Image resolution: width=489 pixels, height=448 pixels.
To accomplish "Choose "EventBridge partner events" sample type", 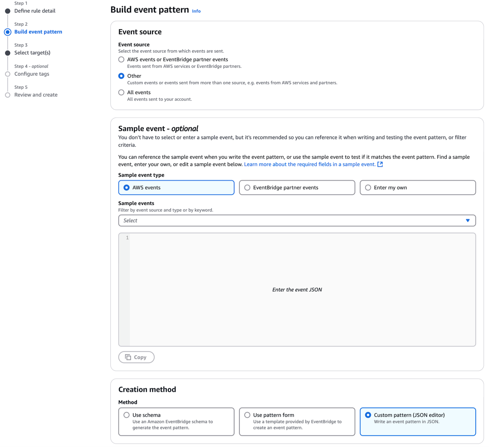I will click(247, 187).
